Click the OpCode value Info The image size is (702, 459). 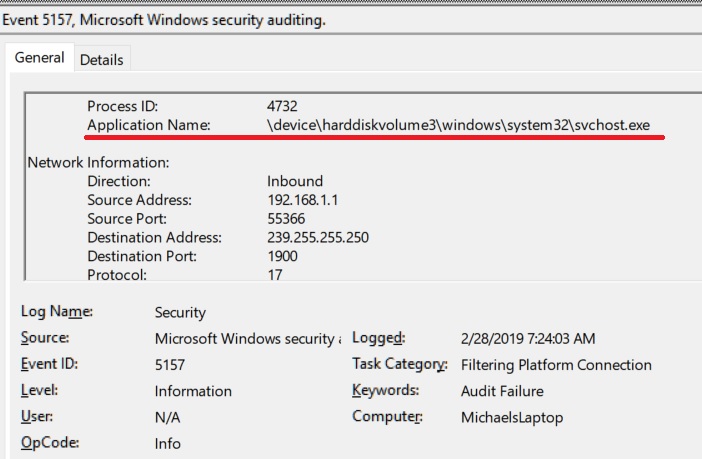coord(168,444)
